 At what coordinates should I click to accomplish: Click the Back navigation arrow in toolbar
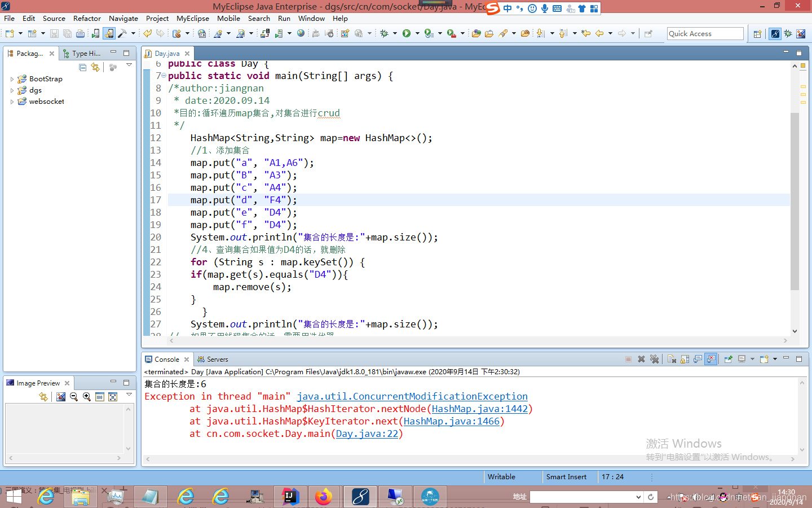[x=599, y=34]
